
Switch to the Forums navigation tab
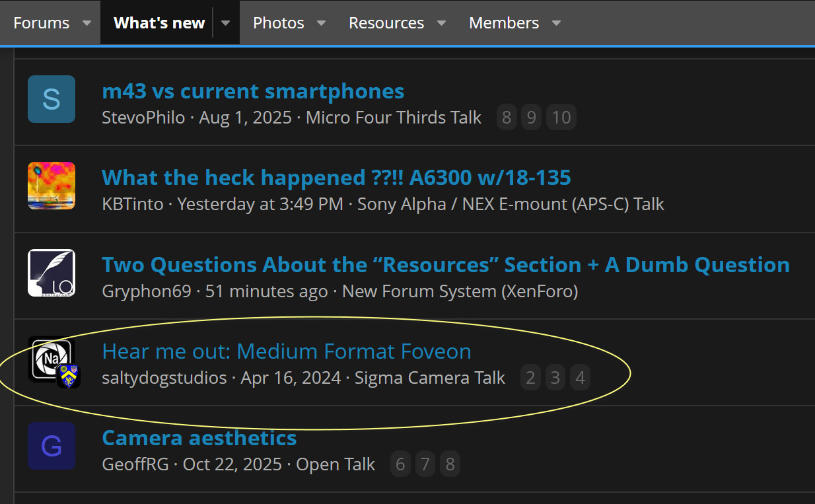pos(42,23)
